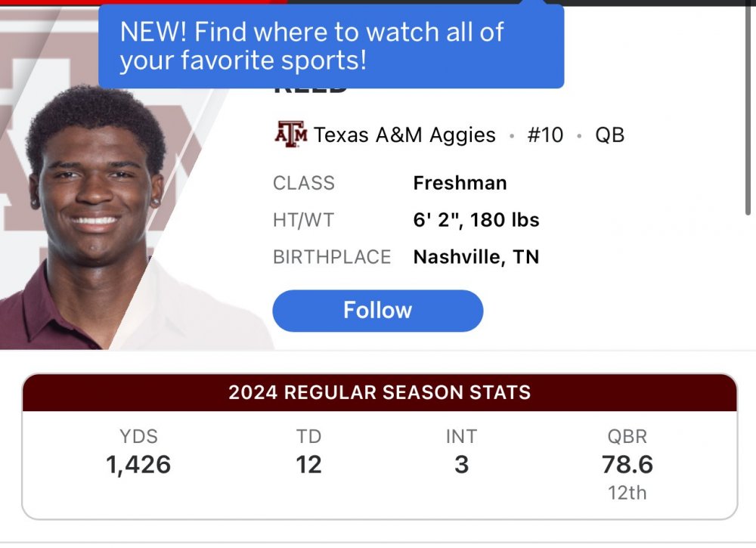Click the BIRTHPLACE field label
The height and width of the screenshot is (548, 756).
[x=332, y=257]
